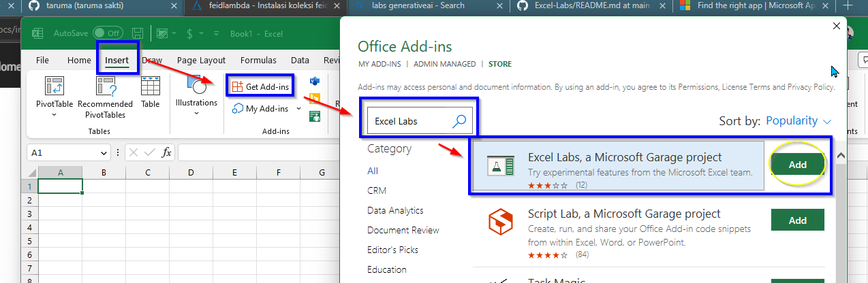Image resolution: width=868 pixels, height=283 pixels.
Task: Switch to ADMIN MANAGED section
Action: pyautogui.click(x=445, y=64)
